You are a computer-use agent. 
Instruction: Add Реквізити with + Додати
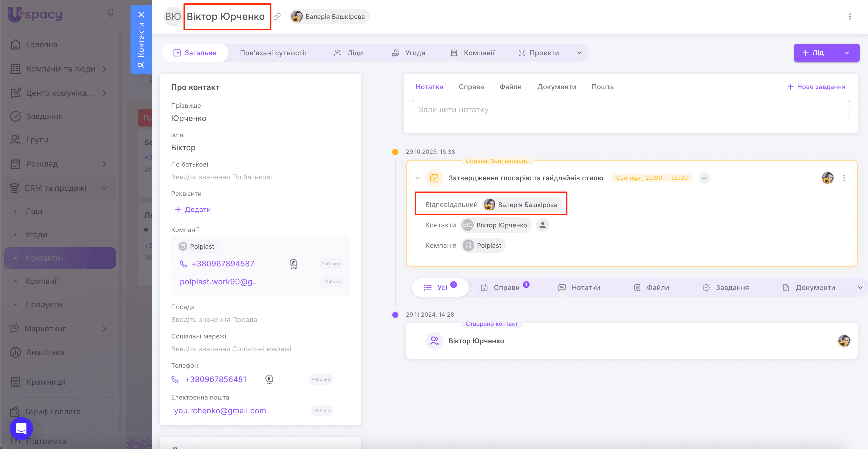point(193,209)
